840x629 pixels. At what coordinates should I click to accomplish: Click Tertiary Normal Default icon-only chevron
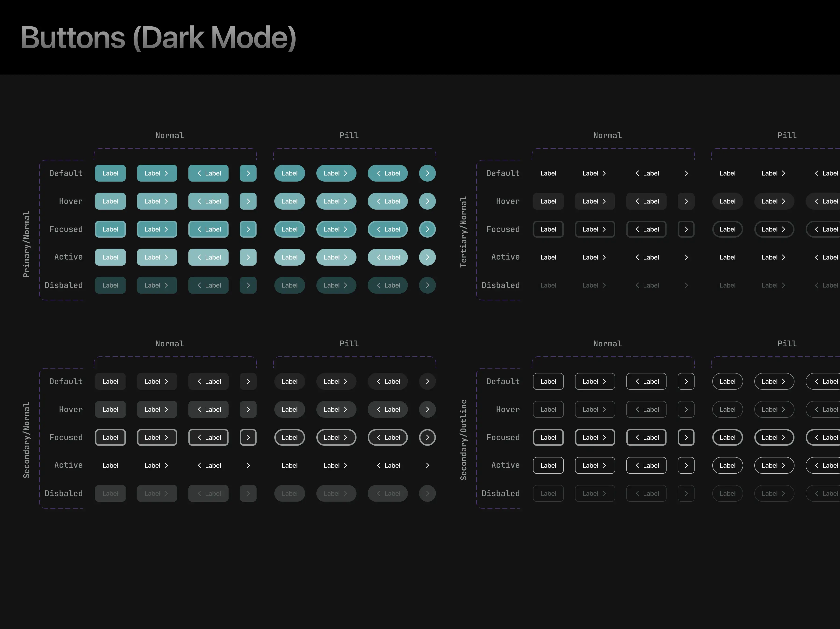coord(686,173)
